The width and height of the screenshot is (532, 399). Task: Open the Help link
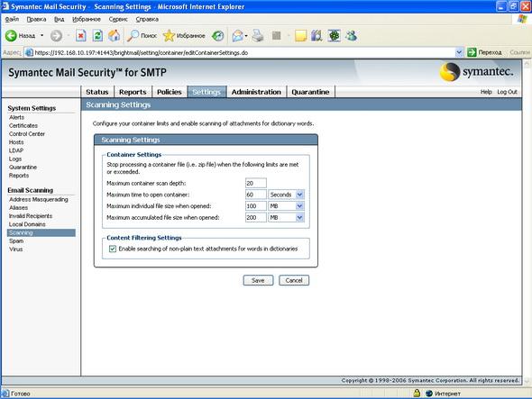486,92
